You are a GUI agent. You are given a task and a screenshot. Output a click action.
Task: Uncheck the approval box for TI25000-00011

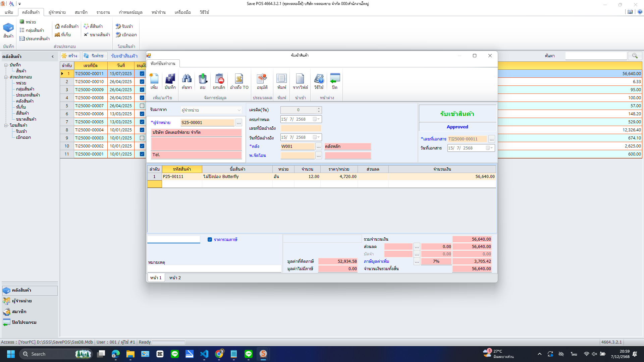click(141, 73)
